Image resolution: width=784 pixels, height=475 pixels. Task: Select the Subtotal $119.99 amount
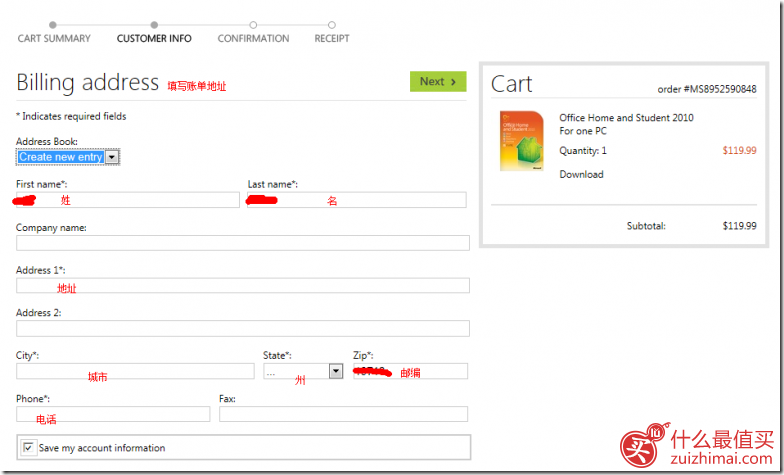click(x=739, y=226)
